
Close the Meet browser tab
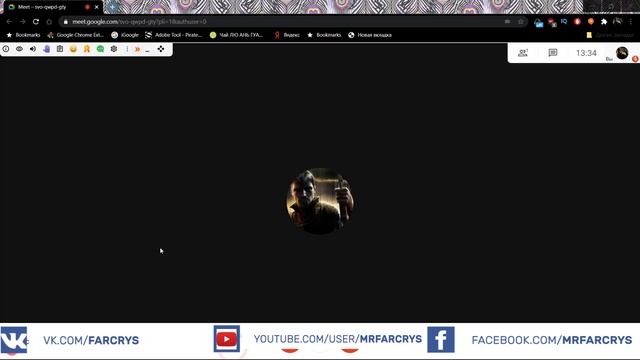click(x=97, y=7)
